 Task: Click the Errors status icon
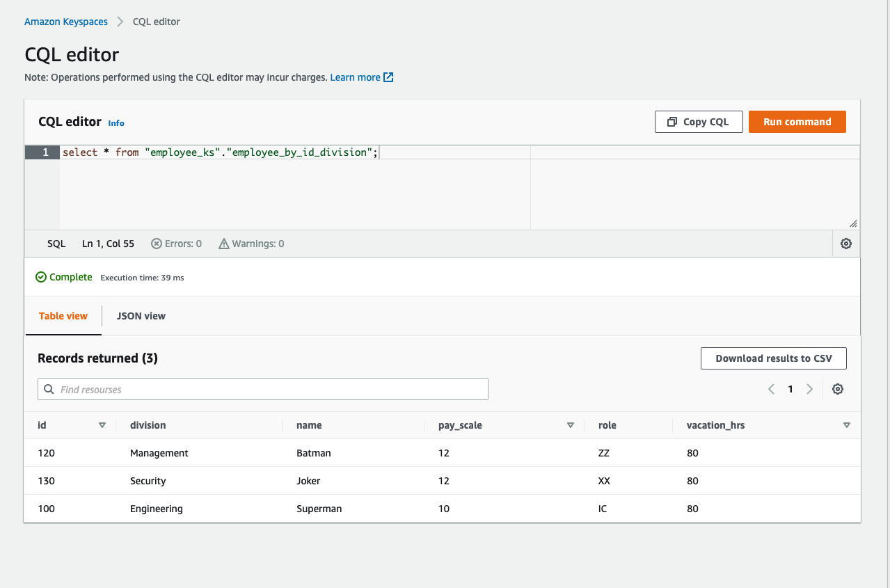point(157,244)
